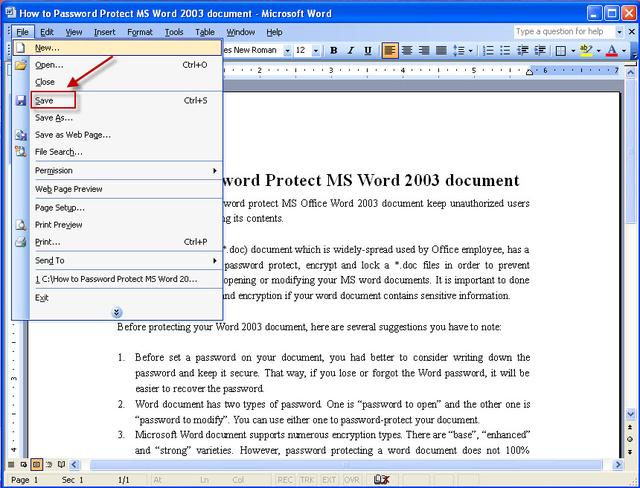Viewport: 640px width, 488px height.
Task: Open the Format menu
Action: (140, 32)
